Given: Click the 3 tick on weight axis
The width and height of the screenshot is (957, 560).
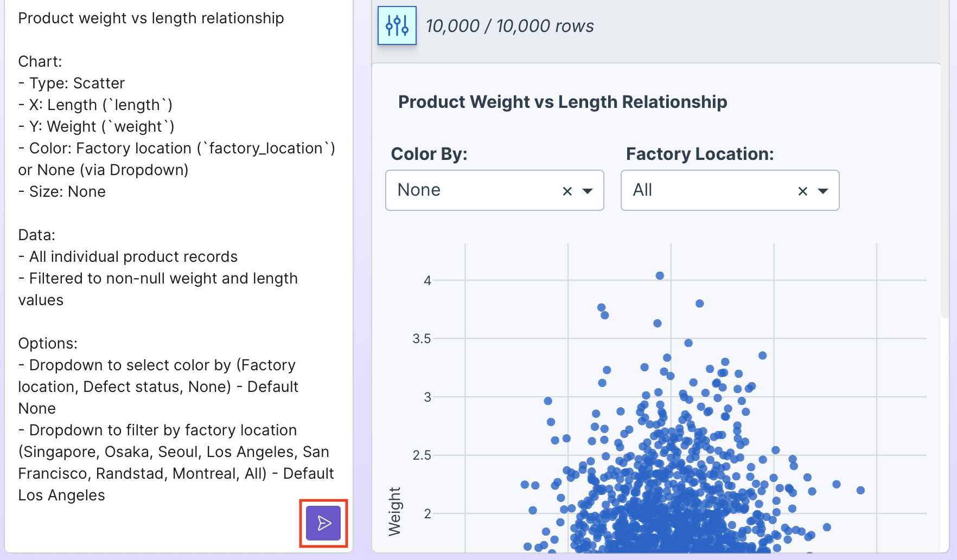Looking at the screenshot, I should (x=428, y=397).
